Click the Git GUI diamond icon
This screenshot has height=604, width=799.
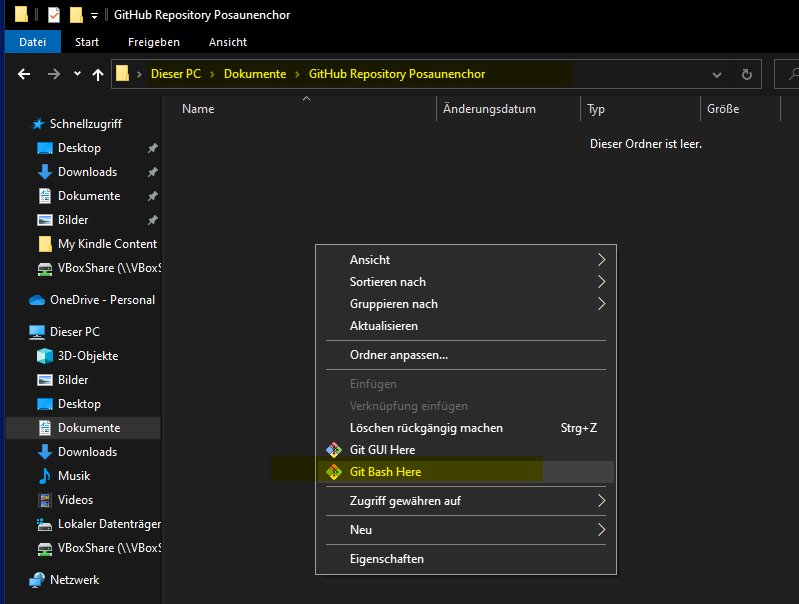[334, 450]
